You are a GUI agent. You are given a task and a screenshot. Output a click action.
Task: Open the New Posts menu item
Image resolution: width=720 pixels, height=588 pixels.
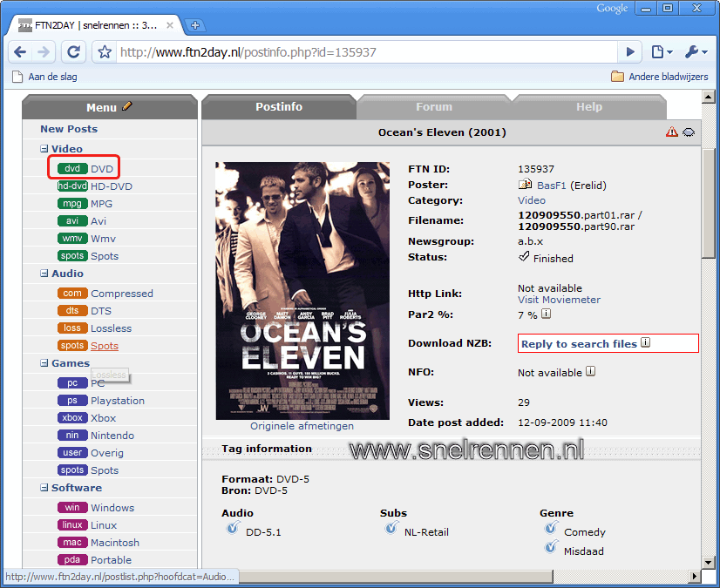pyautogui.click(x=69, y=129)
